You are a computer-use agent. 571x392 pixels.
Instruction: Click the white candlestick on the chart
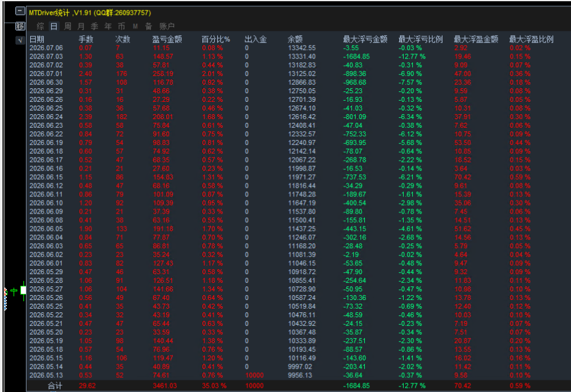pos(23,290)
